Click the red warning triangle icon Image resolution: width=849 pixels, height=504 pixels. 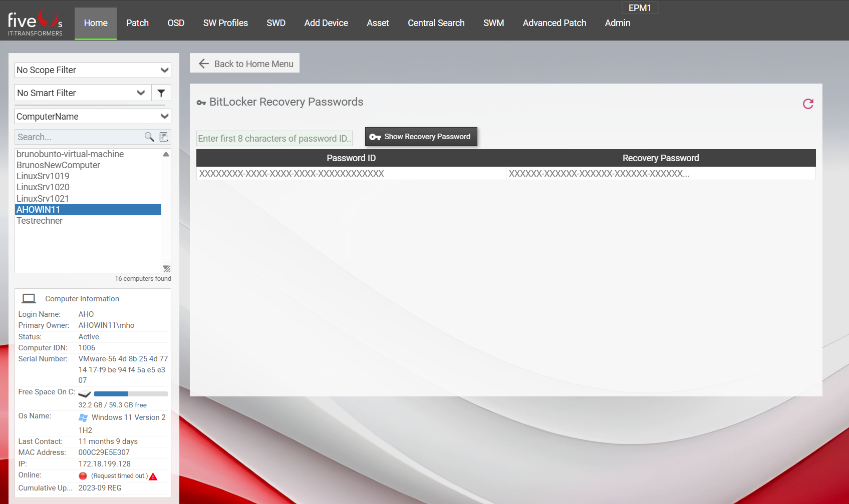[x=153, y=476]
